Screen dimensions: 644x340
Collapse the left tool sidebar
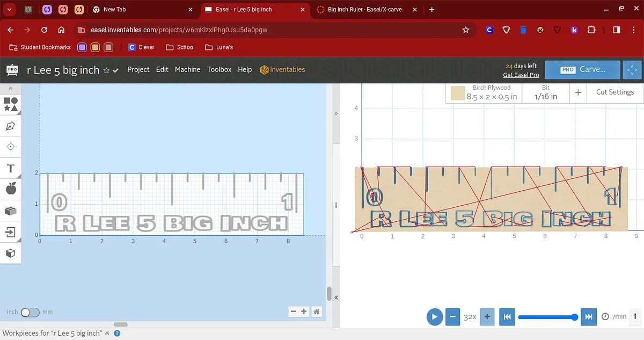click(x=10, y=88)
